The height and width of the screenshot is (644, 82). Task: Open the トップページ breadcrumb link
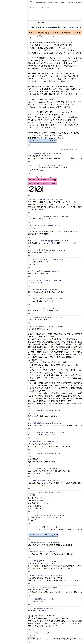(33, 8)
